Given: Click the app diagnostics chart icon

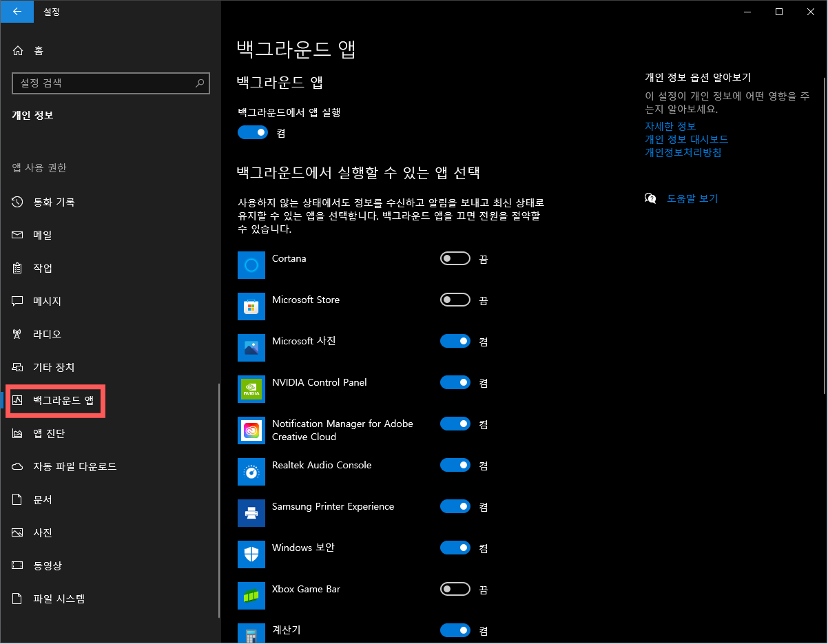Looking at the screenshot, I should pos(18,433).
